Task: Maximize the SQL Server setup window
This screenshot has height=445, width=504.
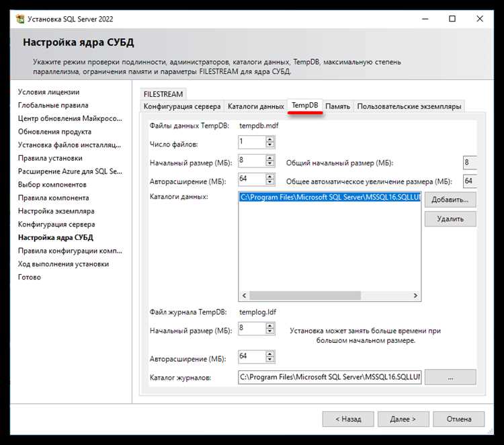Action: [452, 19]
